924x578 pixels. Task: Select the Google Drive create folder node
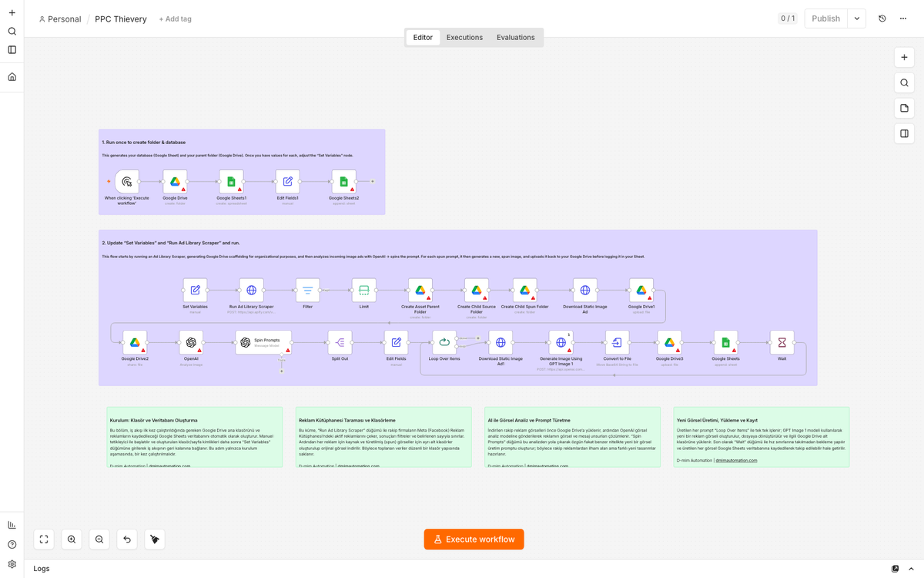tap(175, 182)
